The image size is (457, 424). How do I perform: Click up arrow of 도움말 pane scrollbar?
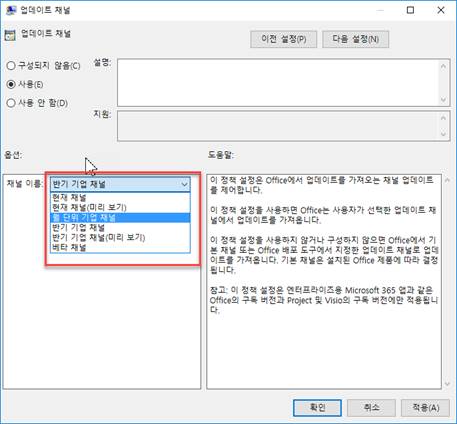[x=447, y=180]
